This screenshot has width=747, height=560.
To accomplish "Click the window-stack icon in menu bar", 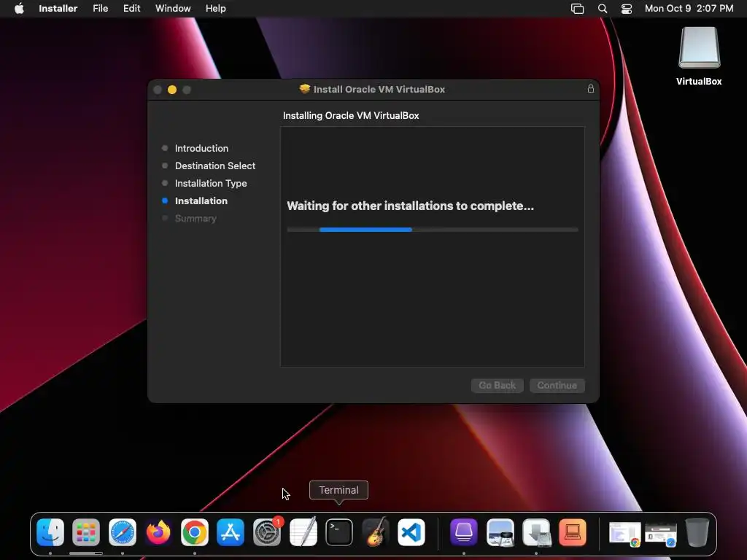I will tap(578, 9).
